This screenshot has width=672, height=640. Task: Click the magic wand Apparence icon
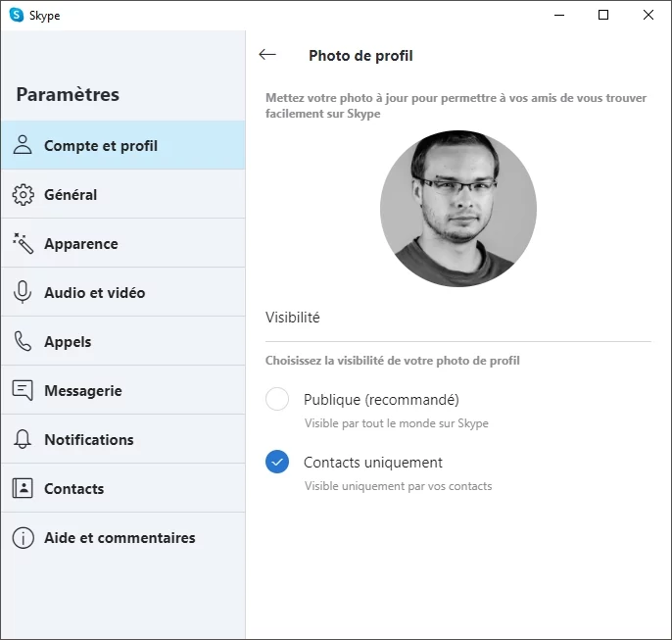[23, 243]
